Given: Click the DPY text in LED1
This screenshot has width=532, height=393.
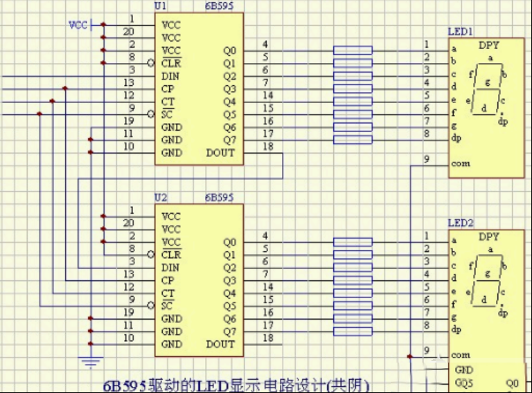Looking at the screenshot, I should [488, 45].
